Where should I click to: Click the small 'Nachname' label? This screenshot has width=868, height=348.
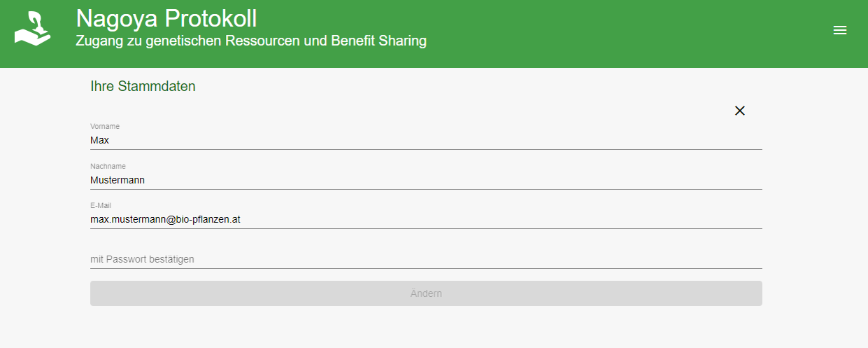[108, 166]
